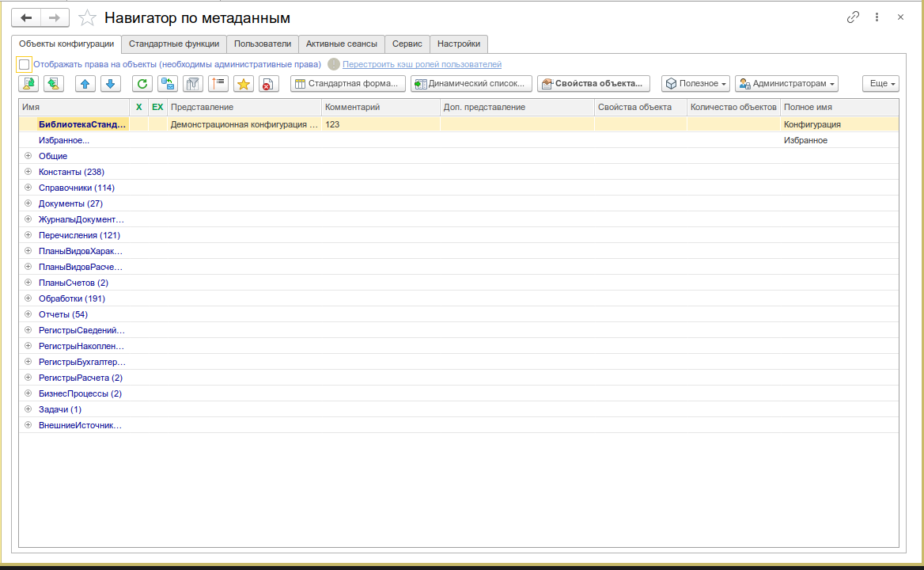Expand the ПланыВидовРасче... node
924x570 pixels.
(28, 267)
